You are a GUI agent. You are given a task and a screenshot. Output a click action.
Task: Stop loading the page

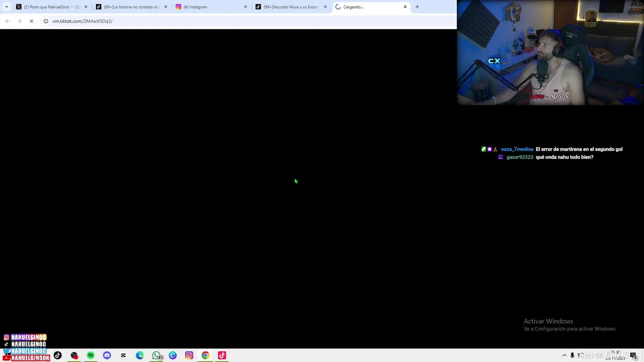point(31,21)
